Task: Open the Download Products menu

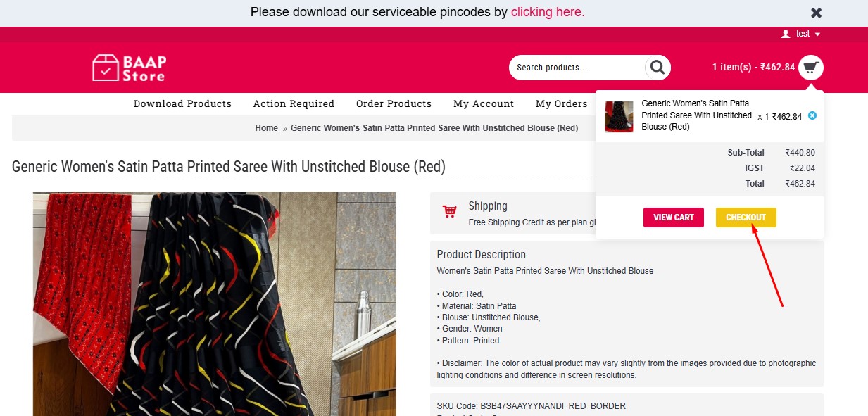Action: (x=182, y=103)
